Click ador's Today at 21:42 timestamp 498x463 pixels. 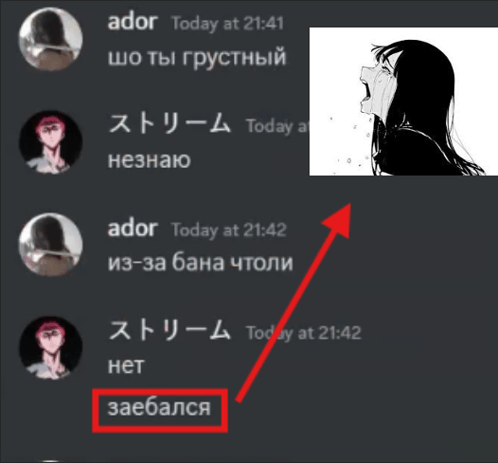229,230
